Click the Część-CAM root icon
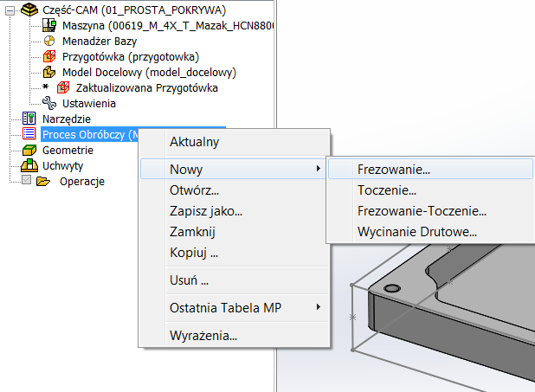 point(29,10)
